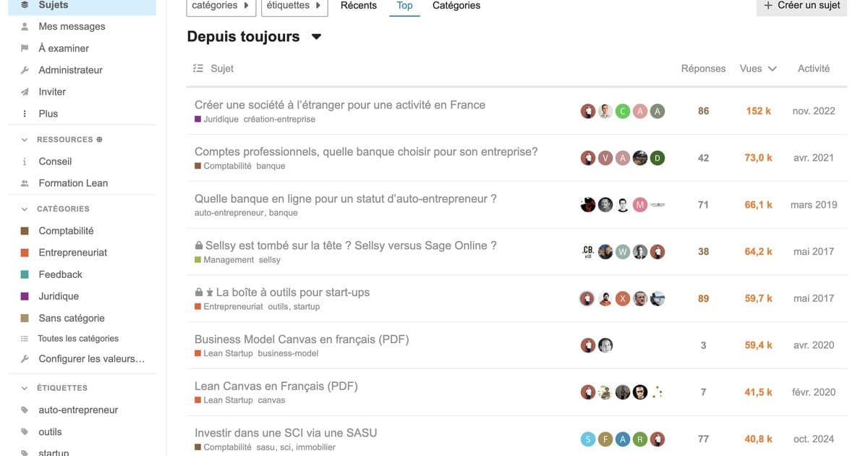This screenshot has width=868, height=456.
Task: Click the Conseil info icon
Action: 25,161
